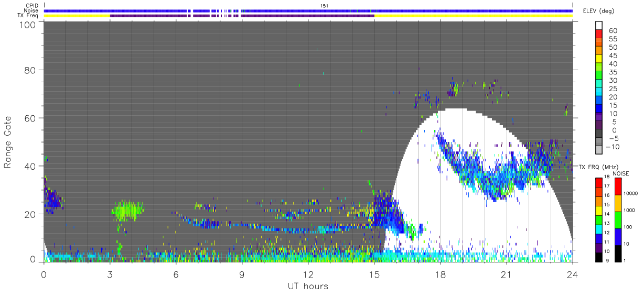The height and width of the screenshot is (297, 644).
Task: Click the Range Gate tick label "100"
Action: pos(28,25)
